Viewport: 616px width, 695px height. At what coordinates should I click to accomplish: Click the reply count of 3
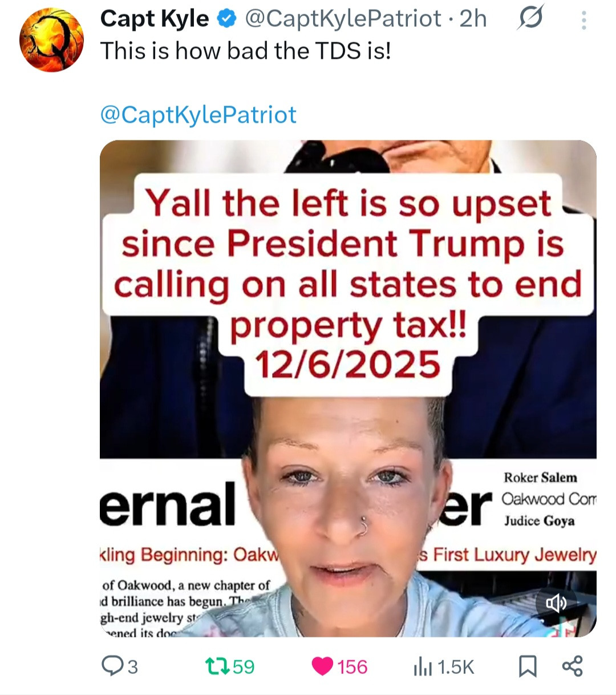click(x=133, y=666)
